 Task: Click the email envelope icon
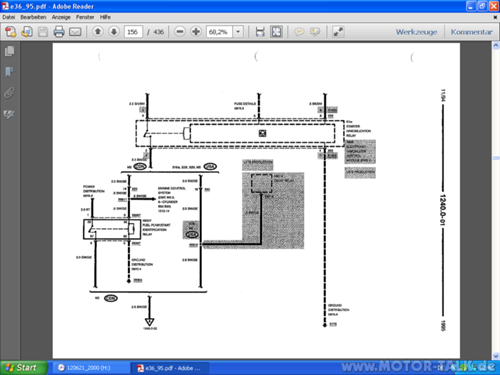pos(75,32)
